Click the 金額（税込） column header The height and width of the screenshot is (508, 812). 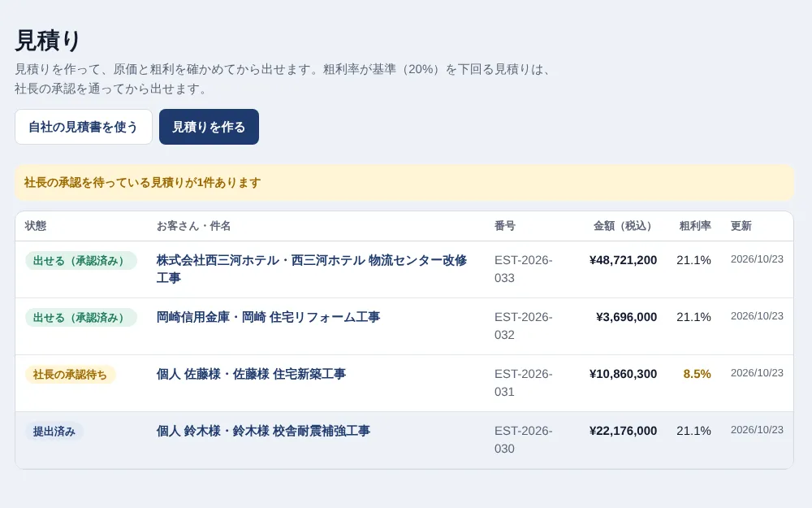[624, 225]
